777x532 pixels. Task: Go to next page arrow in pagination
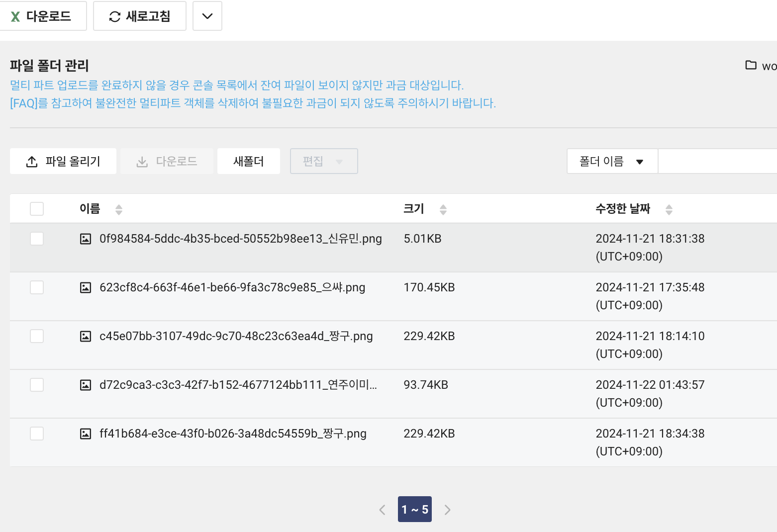point(448,510)
